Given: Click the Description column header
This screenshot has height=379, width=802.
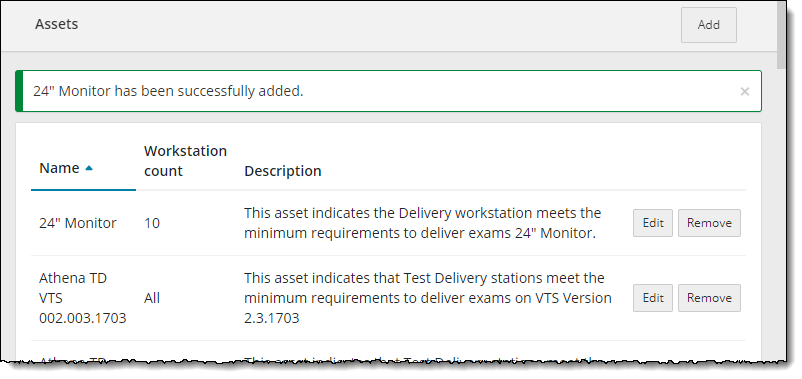Looking at the screenshot, I should pyautogui.click(x=282, y=171).
